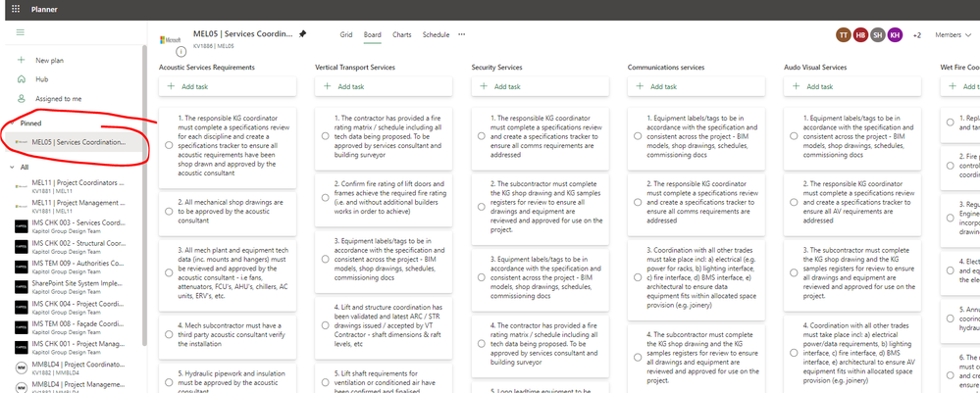980x393 pixels.
Task: Show the +2 additional members
Action: [x=916, y=35]
